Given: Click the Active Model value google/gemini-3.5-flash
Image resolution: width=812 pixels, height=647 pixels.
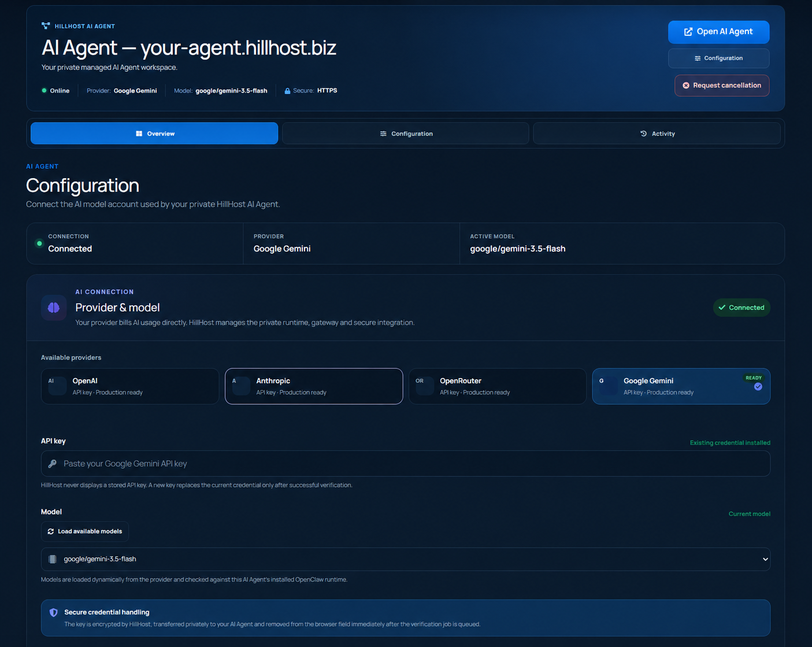Looking at the screenshot, I should coord(518,249).
